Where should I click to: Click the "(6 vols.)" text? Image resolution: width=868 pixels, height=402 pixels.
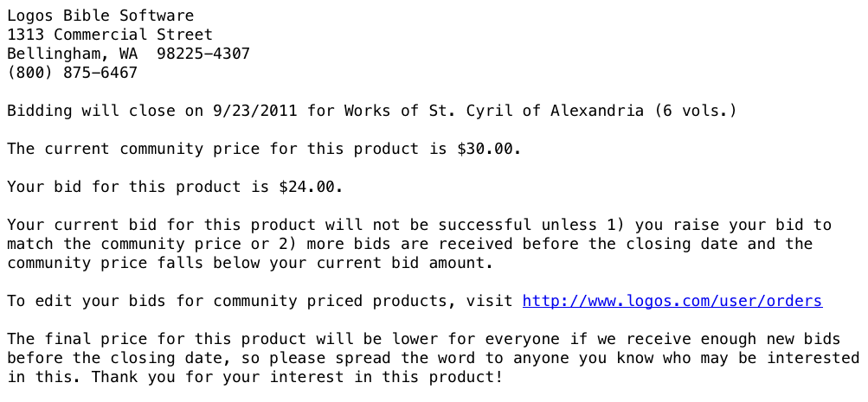coord(695,111)
